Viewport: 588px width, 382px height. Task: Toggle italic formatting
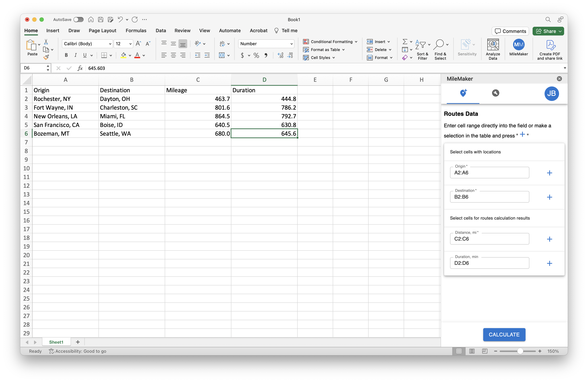76,55
